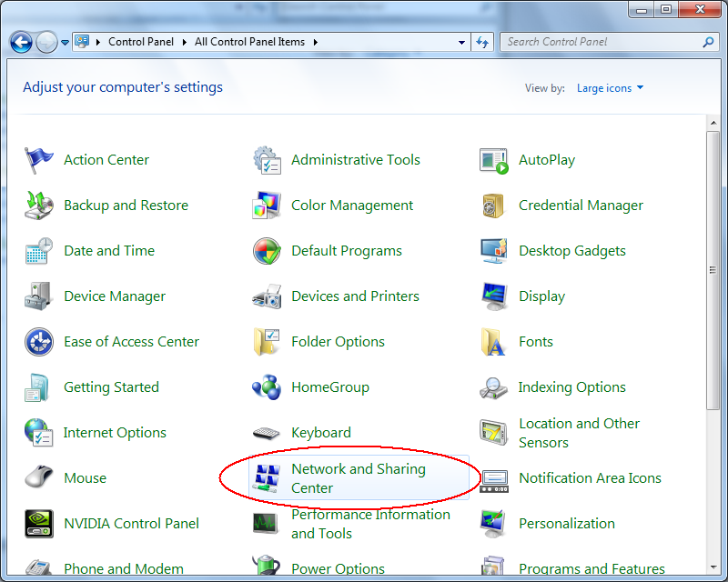Click the scrollbar up arrow
Screen dimensions: 728x582
pyautogui.click(x=713, y=123)
